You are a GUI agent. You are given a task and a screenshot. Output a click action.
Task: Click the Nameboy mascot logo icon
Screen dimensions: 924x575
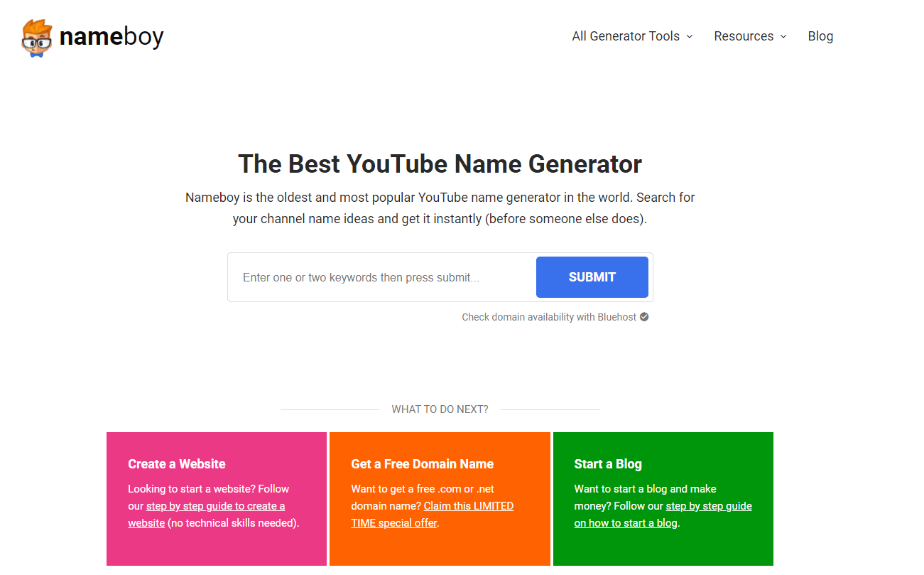click(37, 38)
